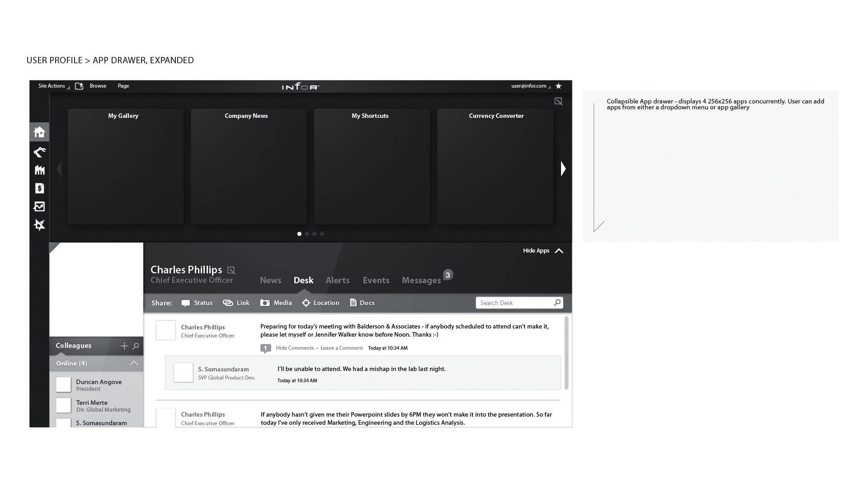The height and width of the screenshot is (488, 868).
Task: Click the Search Desk input field
Action: point(514,303)
